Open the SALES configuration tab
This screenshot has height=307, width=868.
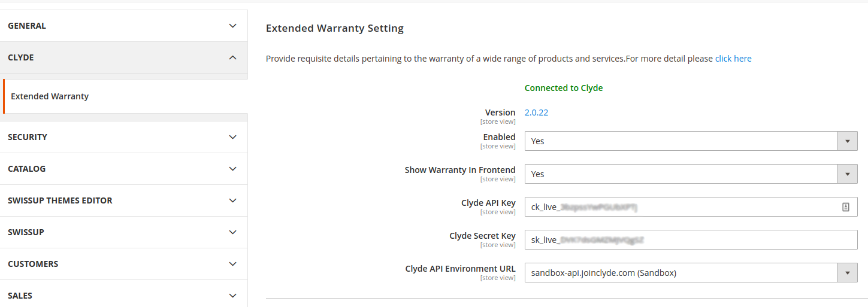(x=123, y=296)
